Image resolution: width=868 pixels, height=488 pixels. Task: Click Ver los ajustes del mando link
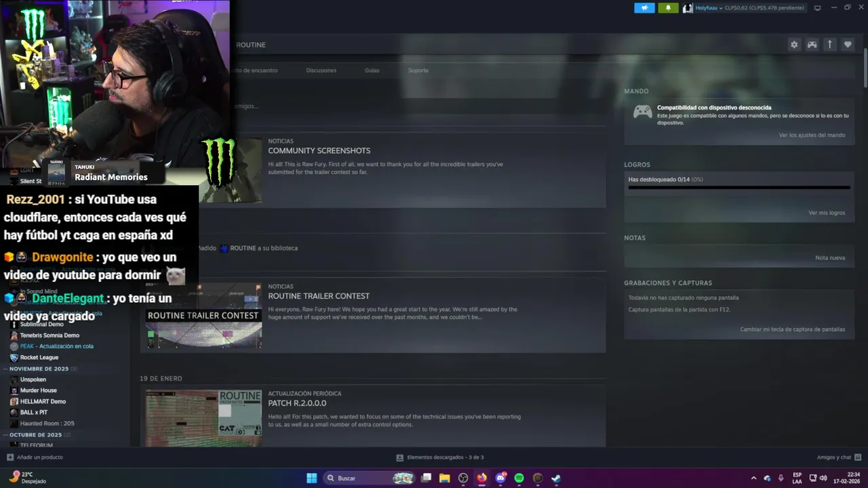tap(812, 135)
